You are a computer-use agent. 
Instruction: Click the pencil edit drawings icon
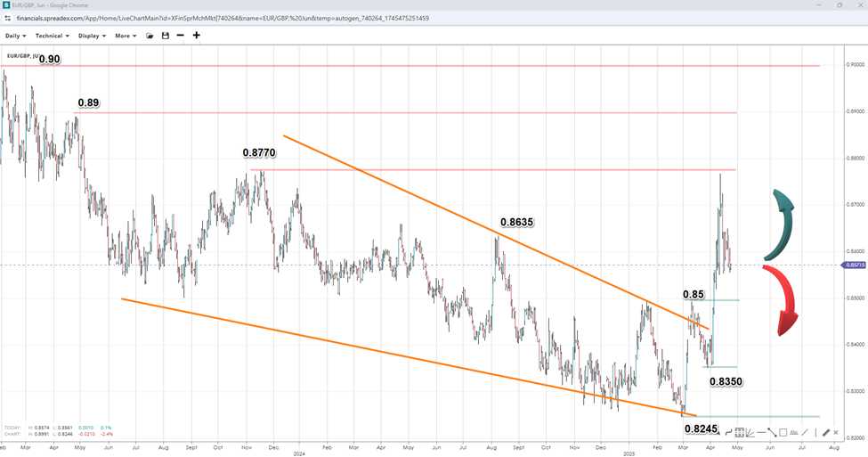tap(825, 432)
